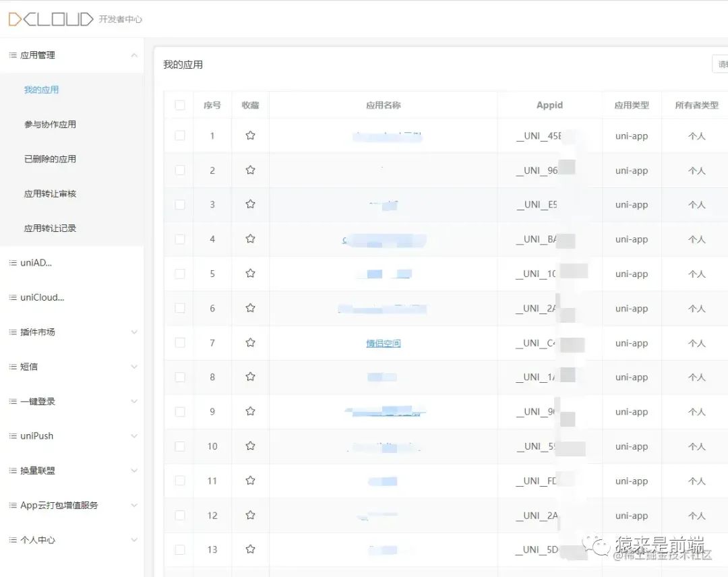Click list icon beside App云打包增值服务

click(13, 505)
